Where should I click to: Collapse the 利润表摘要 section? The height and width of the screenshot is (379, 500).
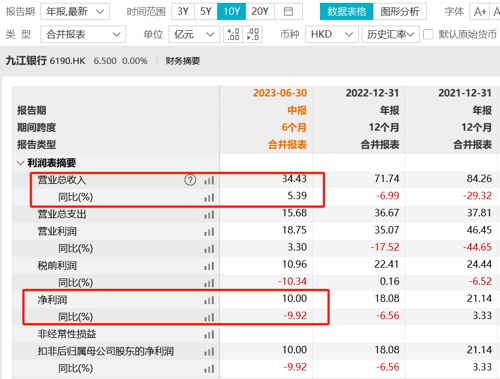tap(21, 163)
